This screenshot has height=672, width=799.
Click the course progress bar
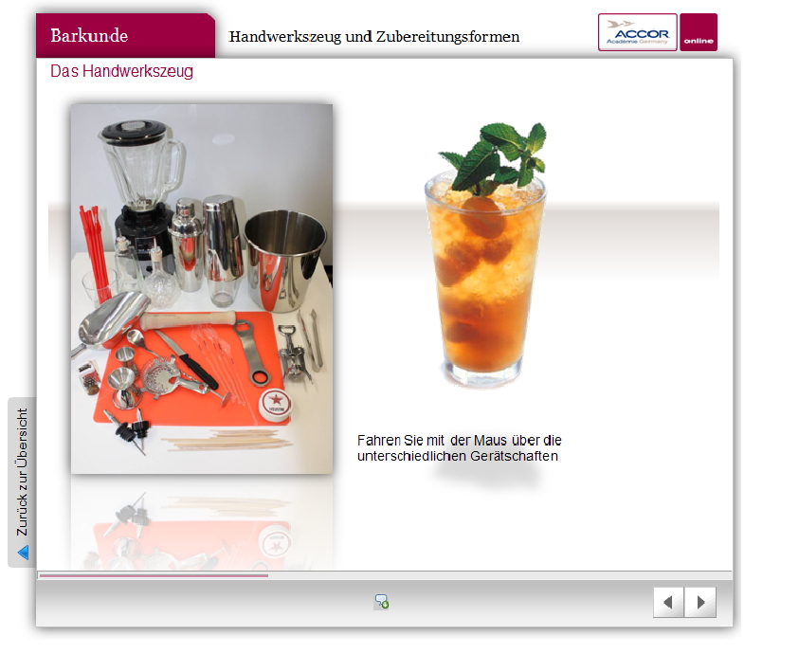(153, 575)
